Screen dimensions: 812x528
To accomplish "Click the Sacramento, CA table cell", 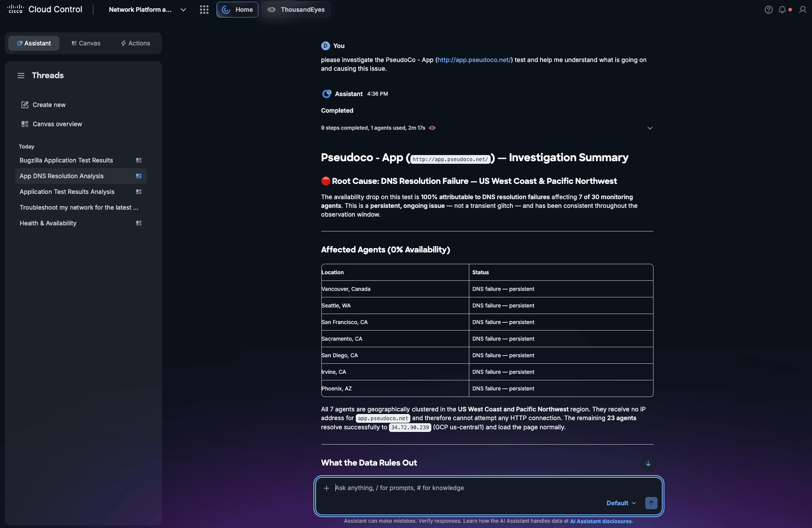I will click(x=395, y=339).
